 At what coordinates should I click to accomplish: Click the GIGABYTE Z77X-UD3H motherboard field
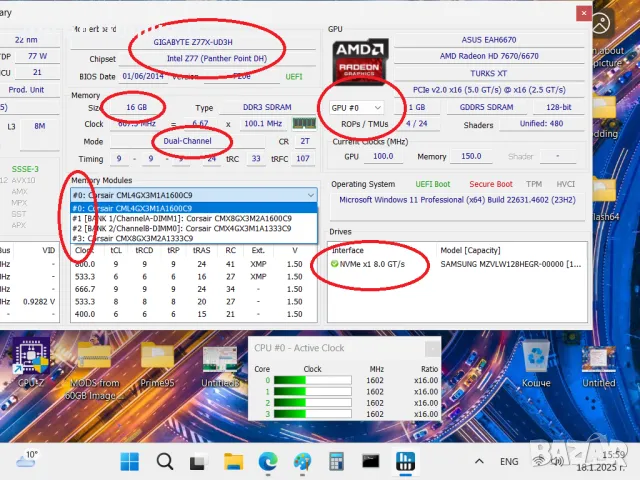193,42
